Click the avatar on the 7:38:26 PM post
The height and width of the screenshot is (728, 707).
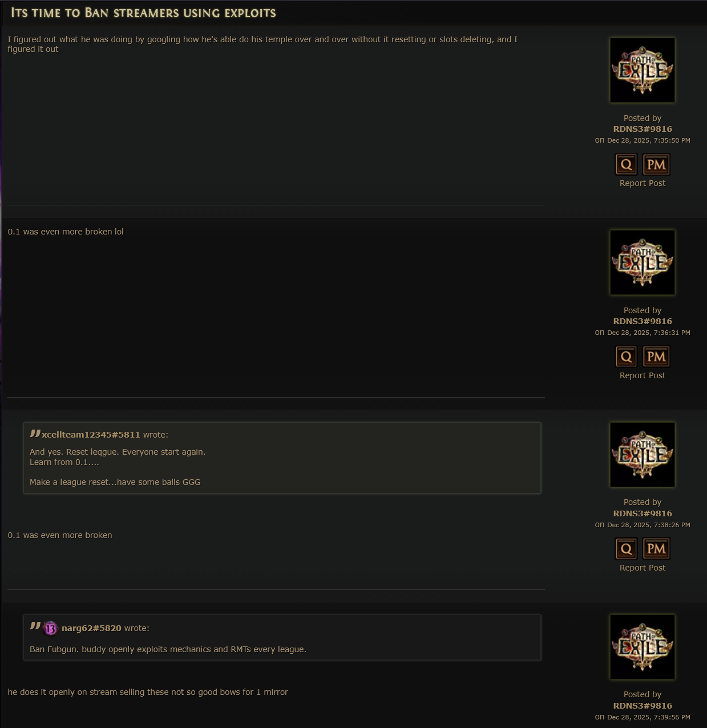pyautogui.click(x=643, y=455)
